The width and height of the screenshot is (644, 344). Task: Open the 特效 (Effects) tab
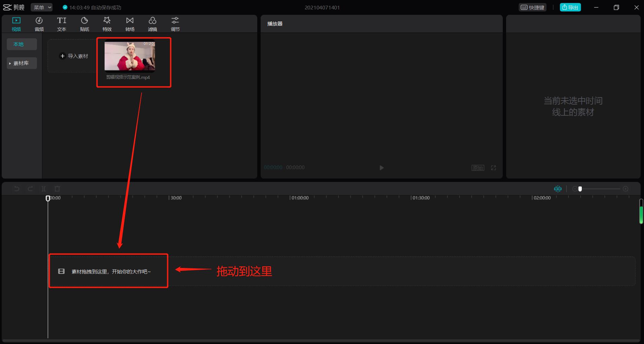tap(107, 24)
